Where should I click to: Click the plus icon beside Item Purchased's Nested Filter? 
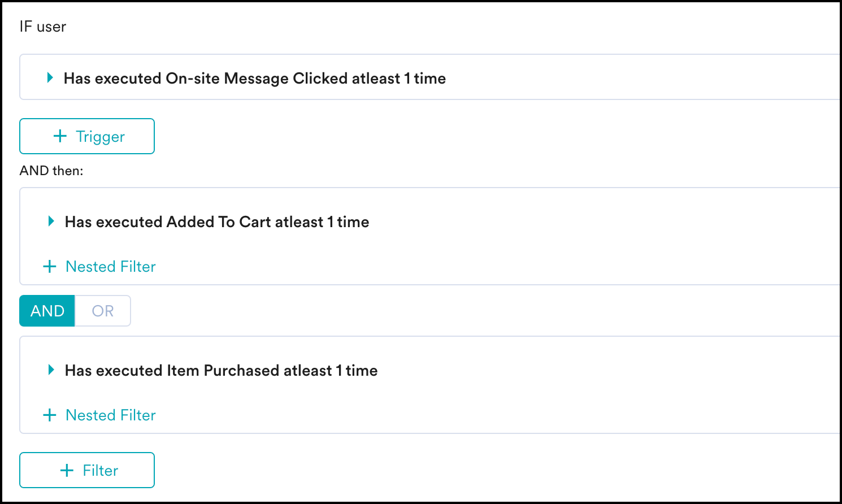[50, 415]
